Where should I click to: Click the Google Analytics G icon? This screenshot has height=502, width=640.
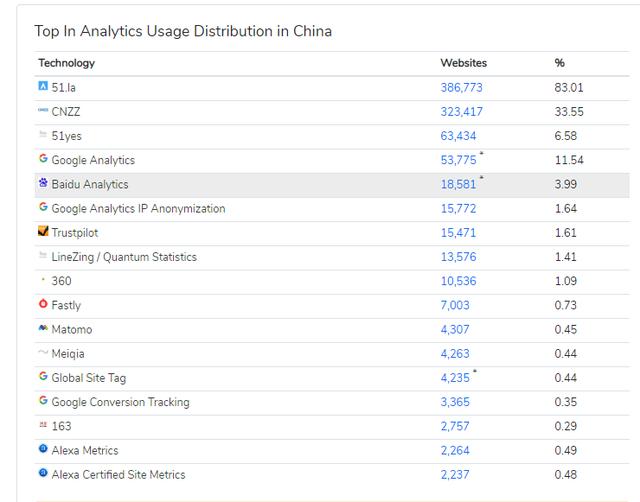[x=43, y=158]
